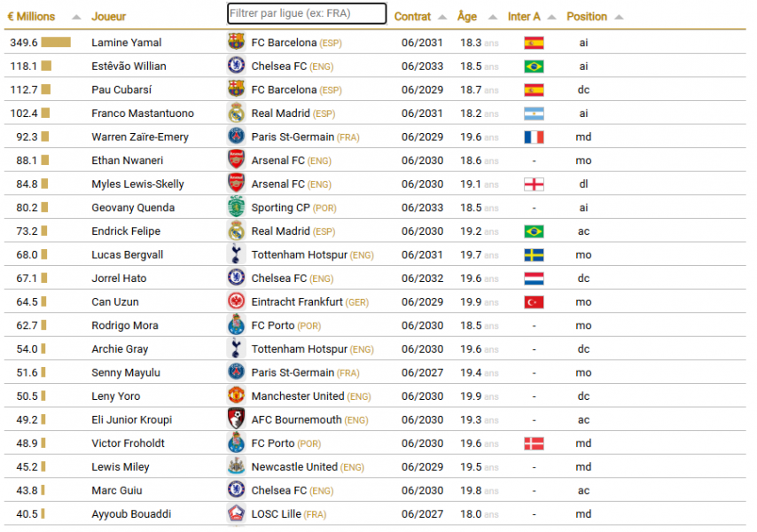Screen dimensions: 757x532
Task: Click the Chelsea FC crest next to Estêvão Willian
Action: 236,66
